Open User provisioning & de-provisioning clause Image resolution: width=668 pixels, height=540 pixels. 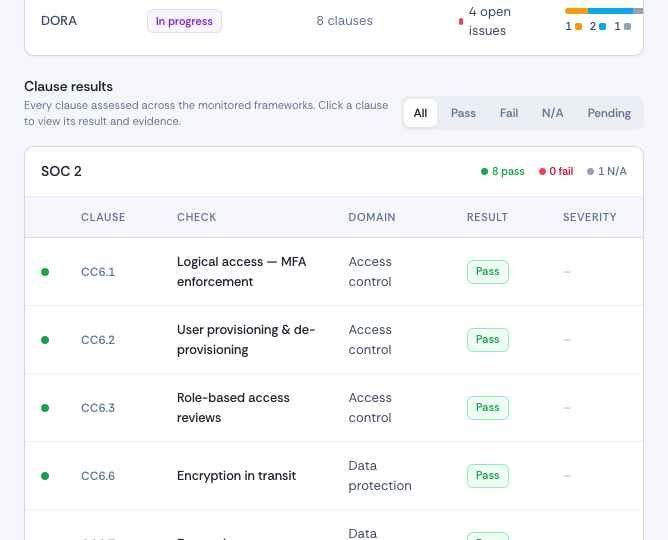[334, 340]
